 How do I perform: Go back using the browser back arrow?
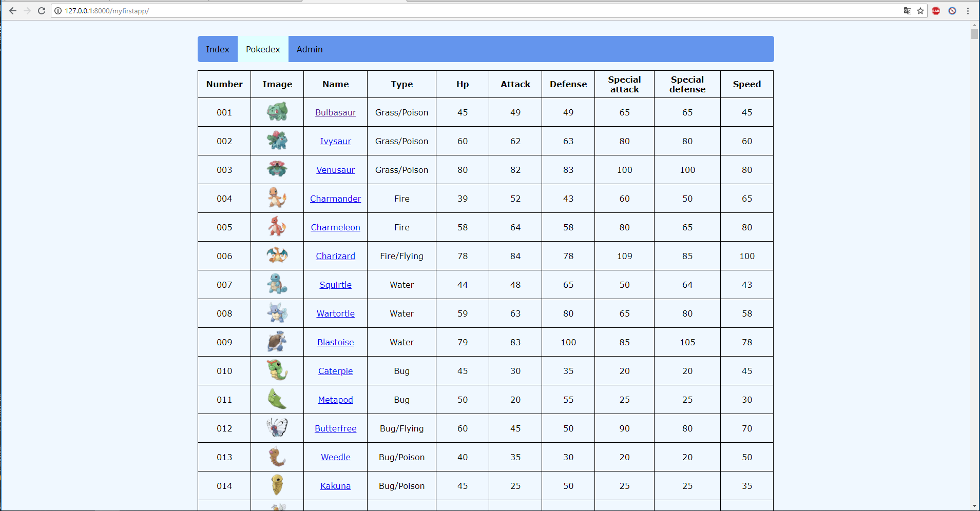[x=13, y=11]
